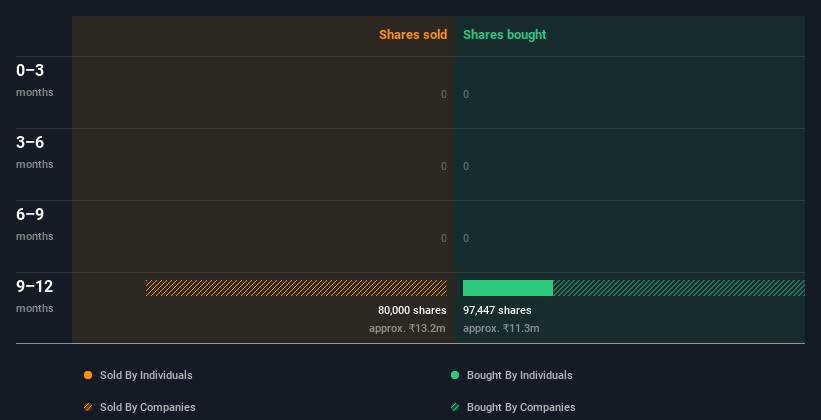Click the bought '0' in the 3–6 months row
This screenshot has height=420, width=821.
tap(466, 167)
